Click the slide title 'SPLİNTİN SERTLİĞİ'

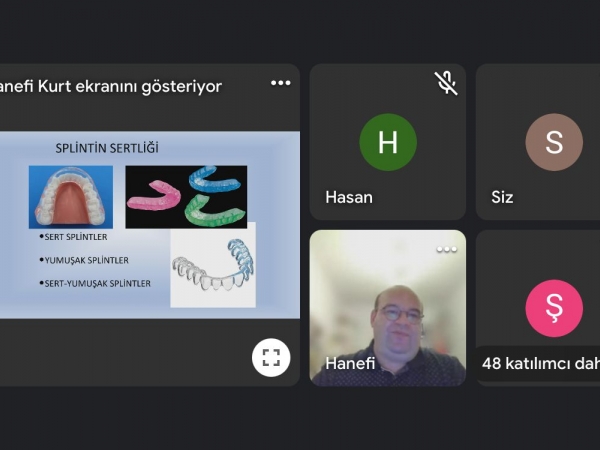click(107, 148)
